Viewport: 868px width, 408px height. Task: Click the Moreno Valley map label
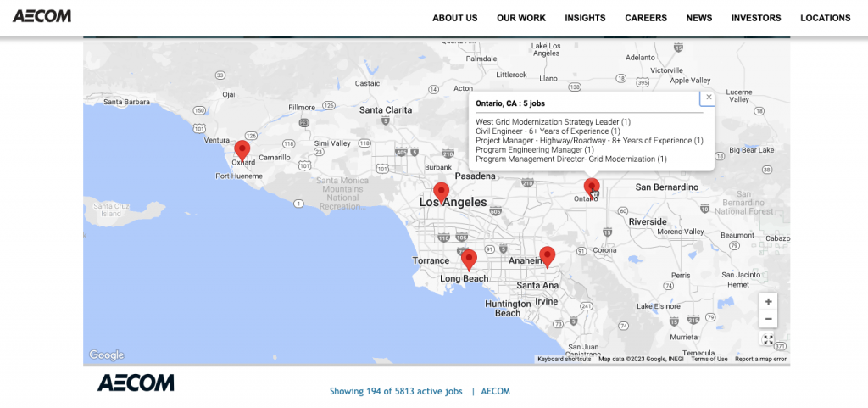[681, 232]
